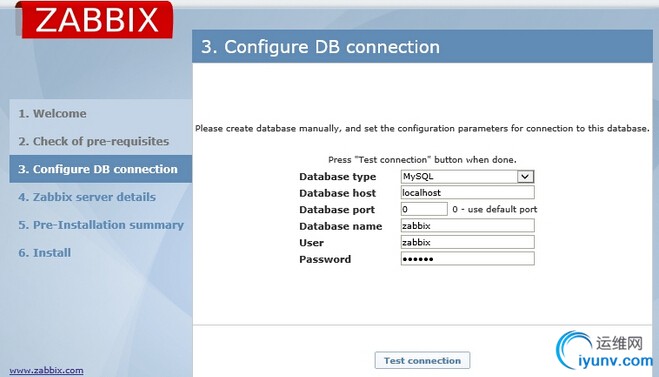
Task: Click the ZABBIX logo
Action: click(x=95, y=20)
